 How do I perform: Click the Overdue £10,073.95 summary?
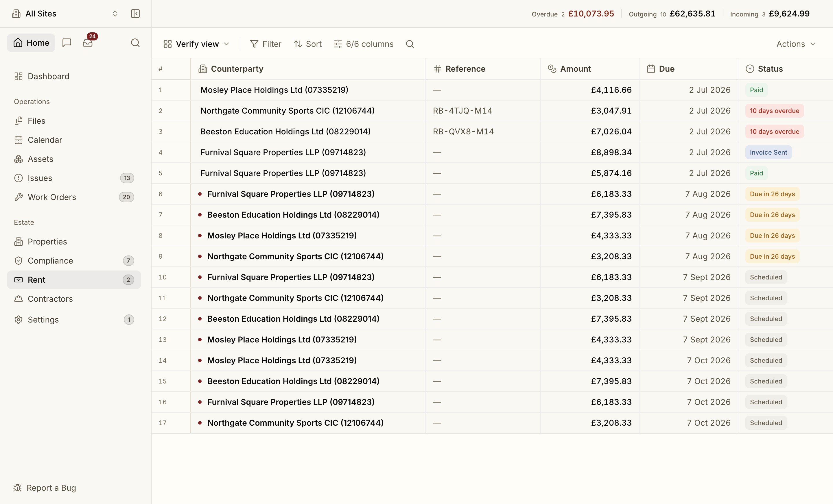pyautogui.click(x=573, y=14)
